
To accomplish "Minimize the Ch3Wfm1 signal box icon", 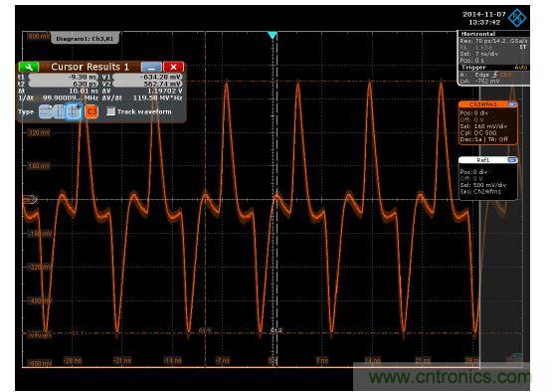I will (x=512, y=104).
